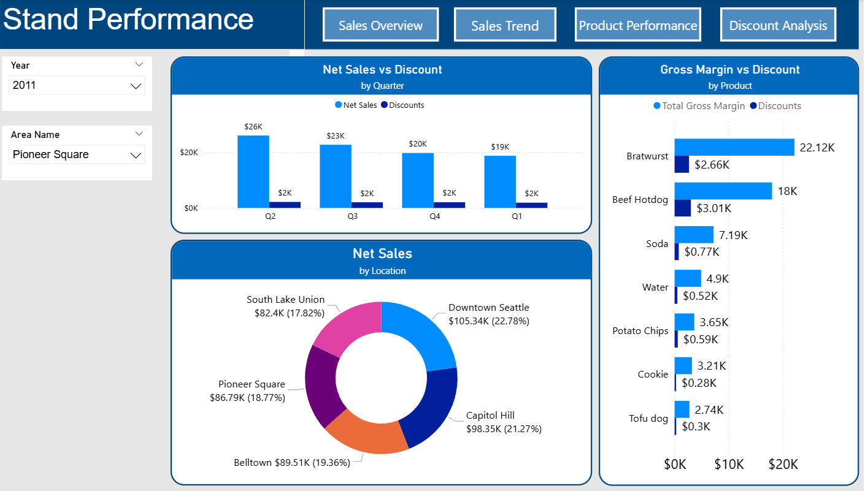Toggle the Discounts legend in quarterly chart
This screenshot has height=491, width=868.
point(404,105)
